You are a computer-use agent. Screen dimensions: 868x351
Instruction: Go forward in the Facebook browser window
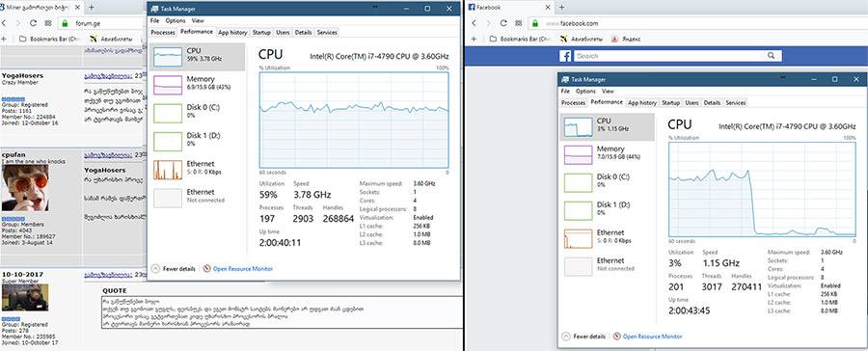pyautogui.click(x=488, y=23)
